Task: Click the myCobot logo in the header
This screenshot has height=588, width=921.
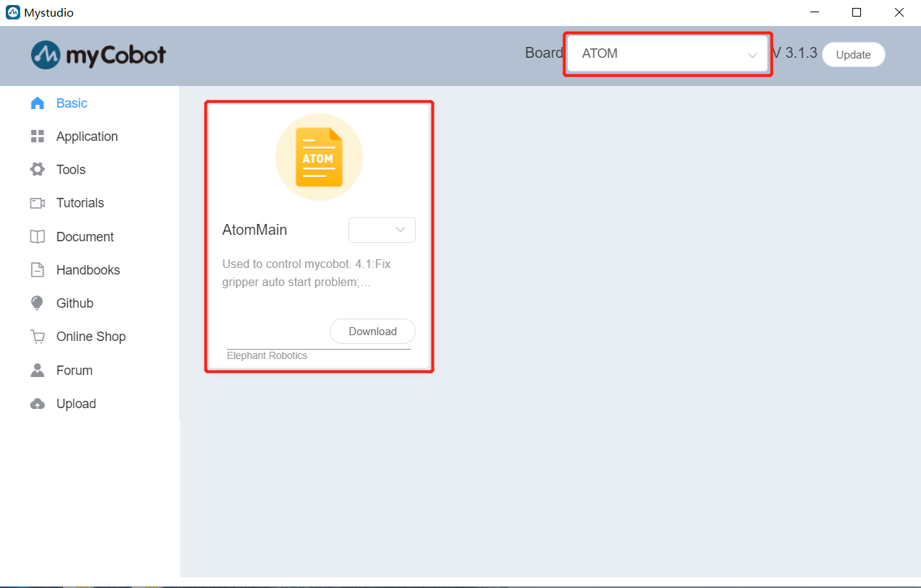Action: [98, 55]
